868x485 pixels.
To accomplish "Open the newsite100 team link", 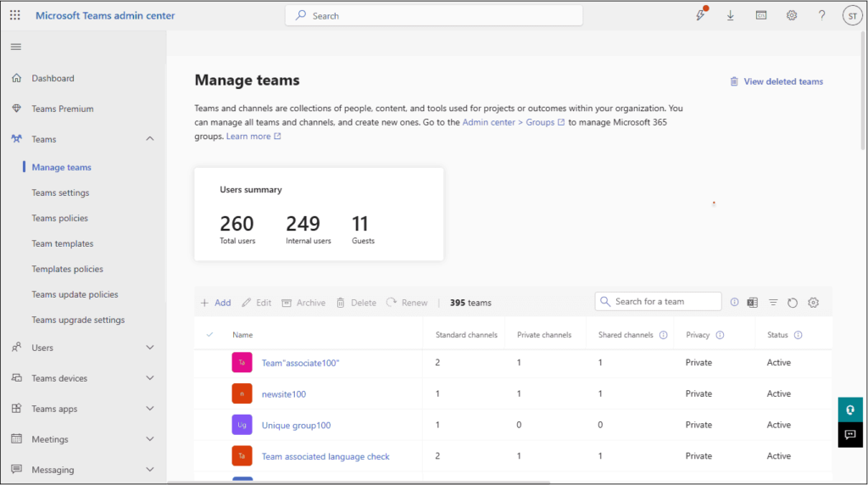I will 284,393.
